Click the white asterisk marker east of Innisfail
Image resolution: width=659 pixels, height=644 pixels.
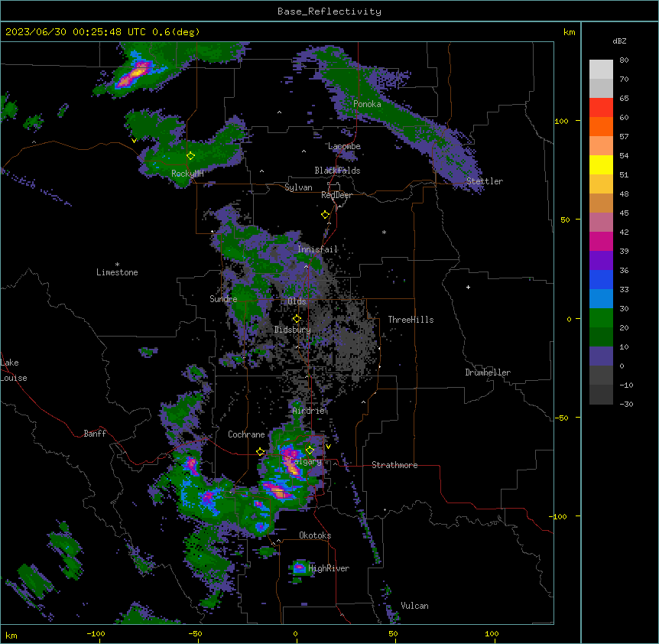384,232
